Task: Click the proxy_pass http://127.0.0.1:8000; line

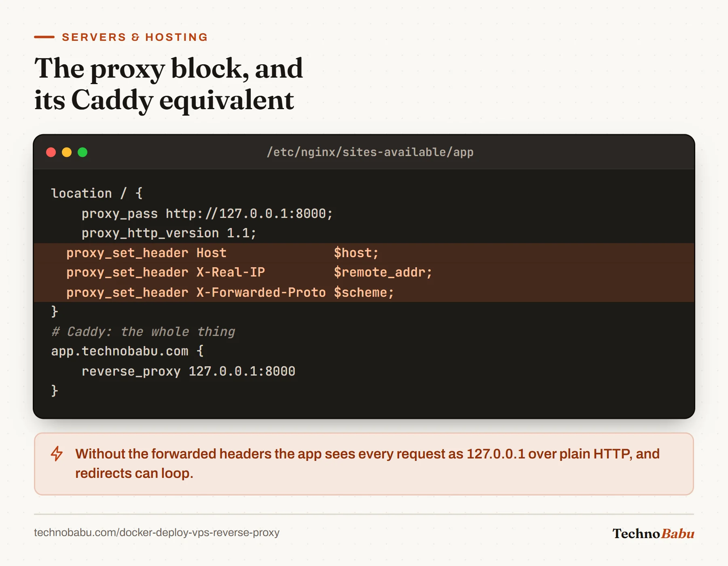Action: pos(207,213)
